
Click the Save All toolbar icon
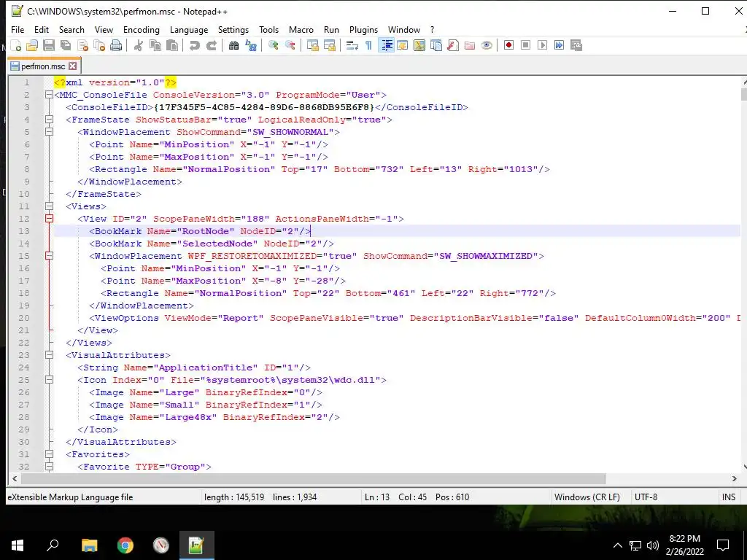point(65,45)
